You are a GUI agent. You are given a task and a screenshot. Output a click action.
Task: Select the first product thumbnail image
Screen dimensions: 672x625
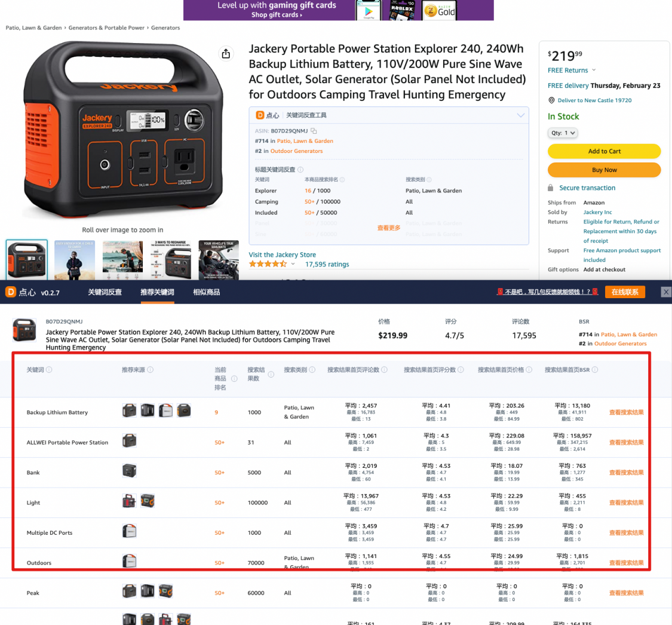point(26,260)
